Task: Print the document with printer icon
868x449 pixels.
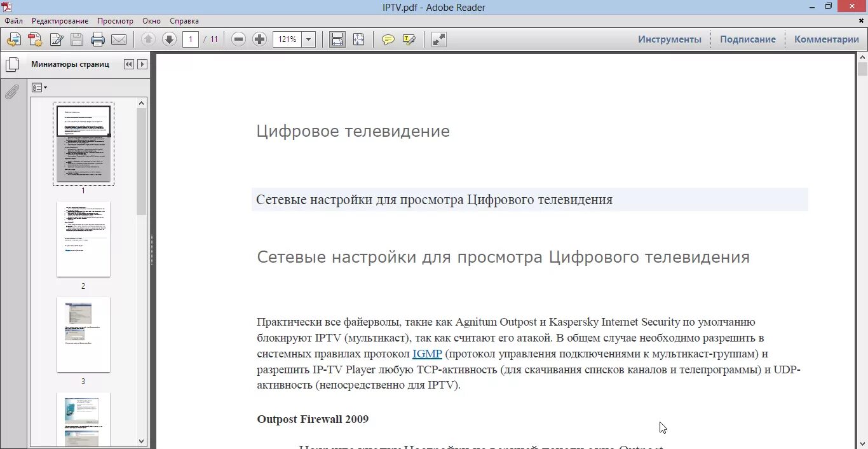Action: [x=98, y=39]
